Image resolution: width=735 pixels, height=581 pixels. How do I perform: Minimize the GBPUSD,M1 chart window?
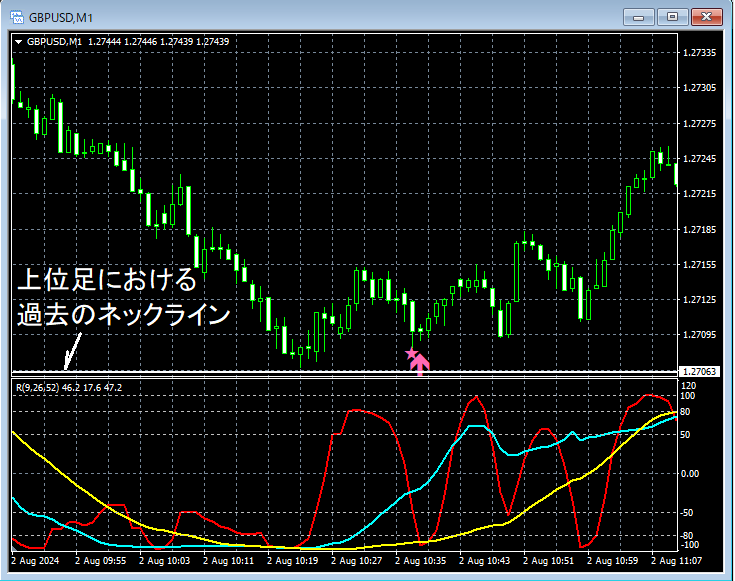[638, 17]
